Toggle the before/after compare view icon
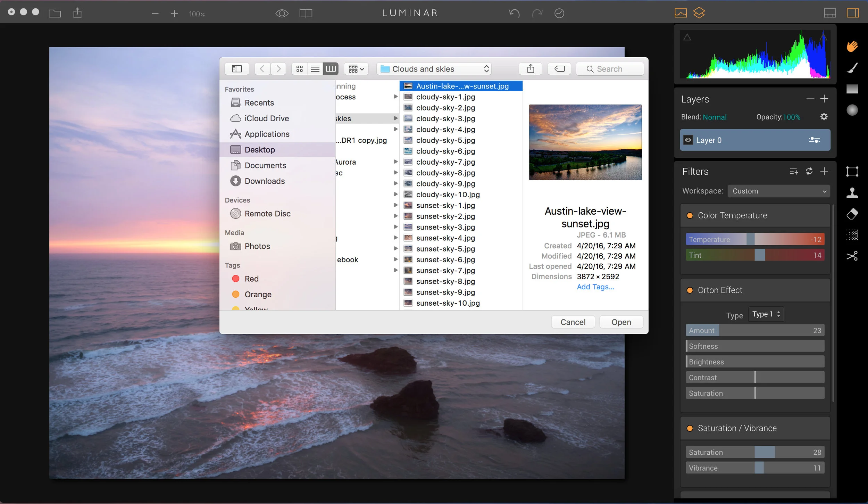Viewport: 868px width, 504px height. pyautogui.click(x=306, y=13)
